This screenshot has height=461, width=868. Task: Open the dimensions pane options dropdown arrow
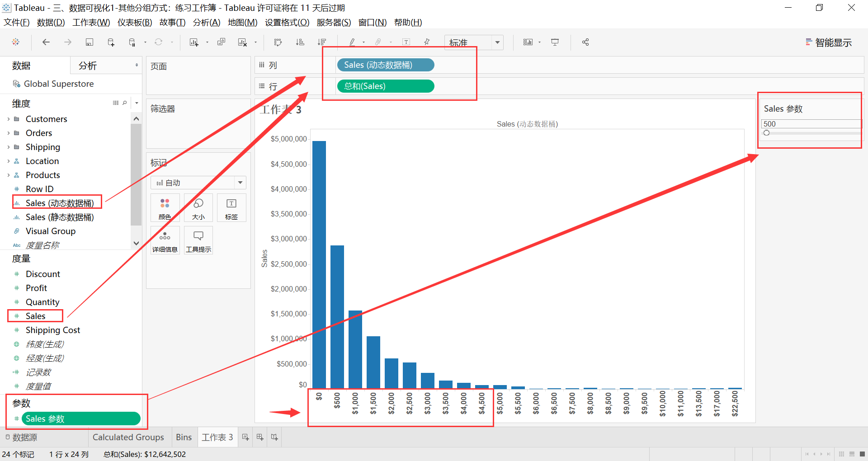tap(137, 103)
